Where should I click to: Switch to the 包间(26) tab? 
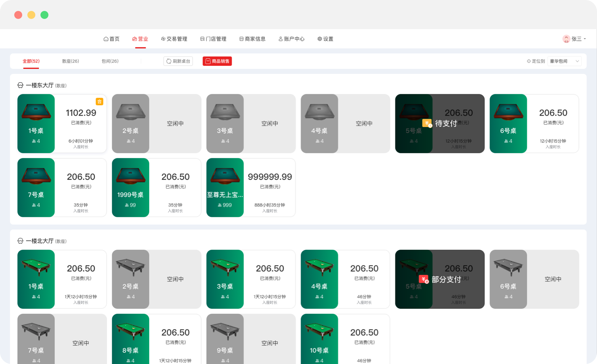pyautogui.click(x=110, y=61)
